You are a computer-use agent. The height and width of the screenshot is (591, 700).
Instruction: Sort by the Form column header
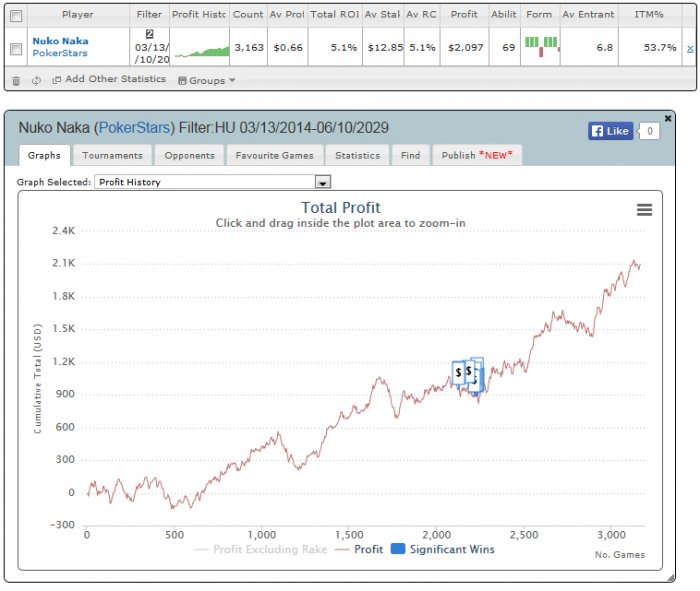pos(539,15)
